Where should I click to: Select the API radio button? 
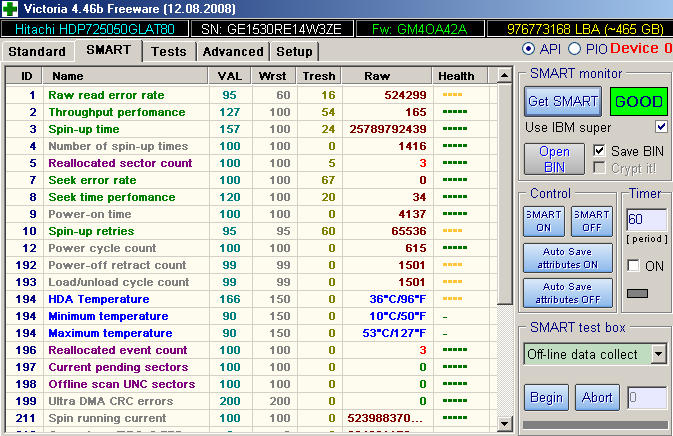click(528, 49)
